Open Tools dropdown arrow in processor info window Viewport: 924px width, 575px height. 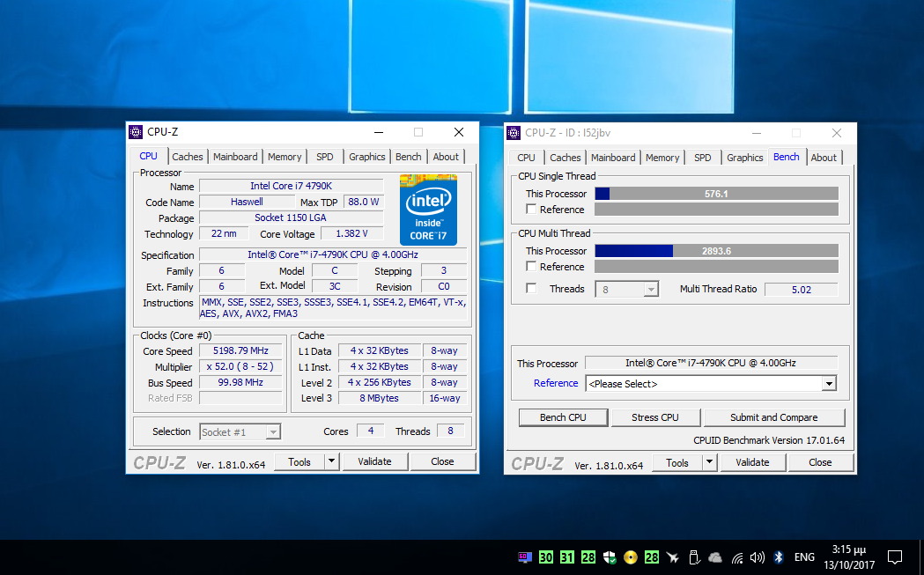[x=332, y=461]
